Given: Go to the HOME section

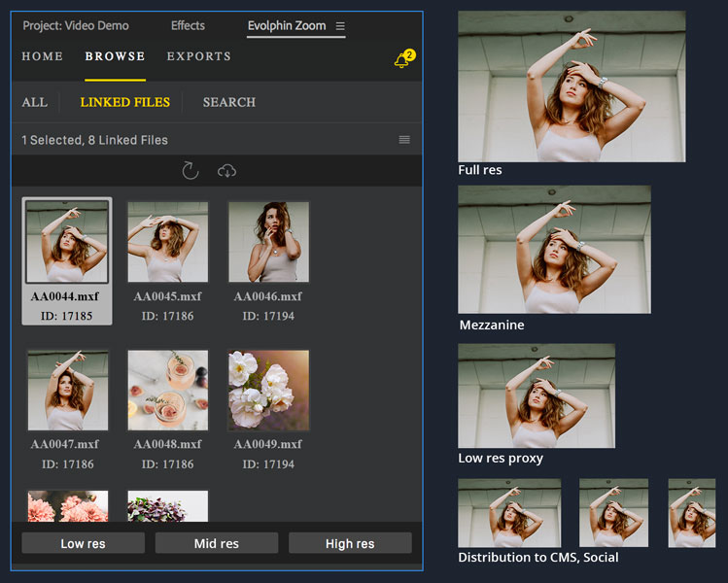Looking at the screenshot, I should pyautogui.click(x=42, y=56).
